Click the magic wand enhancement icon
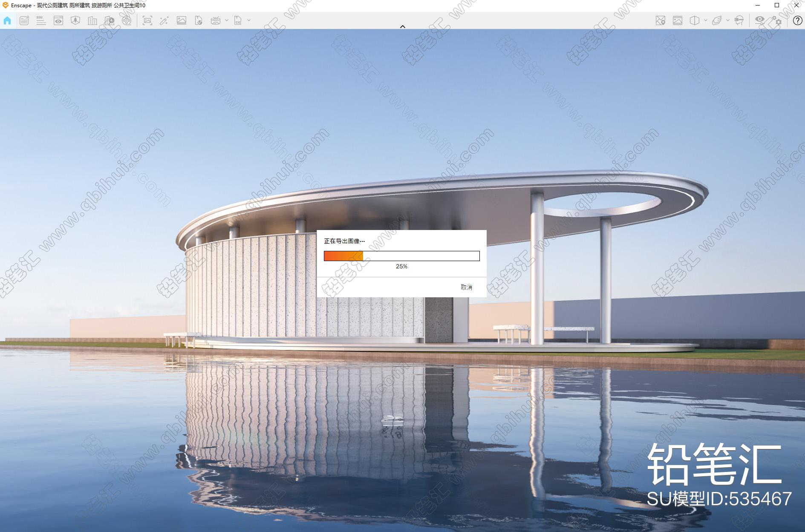The width and height of the screenshot is (805, 532). 164,20
